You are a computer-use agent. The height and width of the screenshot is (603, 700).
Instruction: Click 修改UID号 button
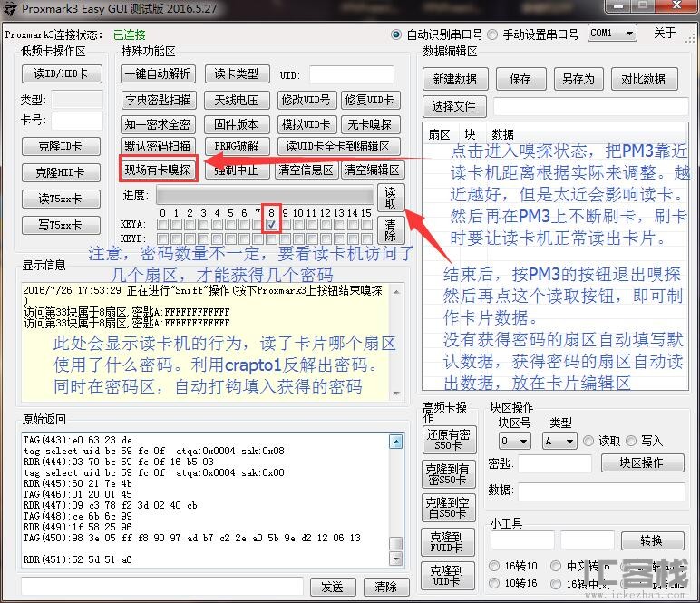point(306,100)
